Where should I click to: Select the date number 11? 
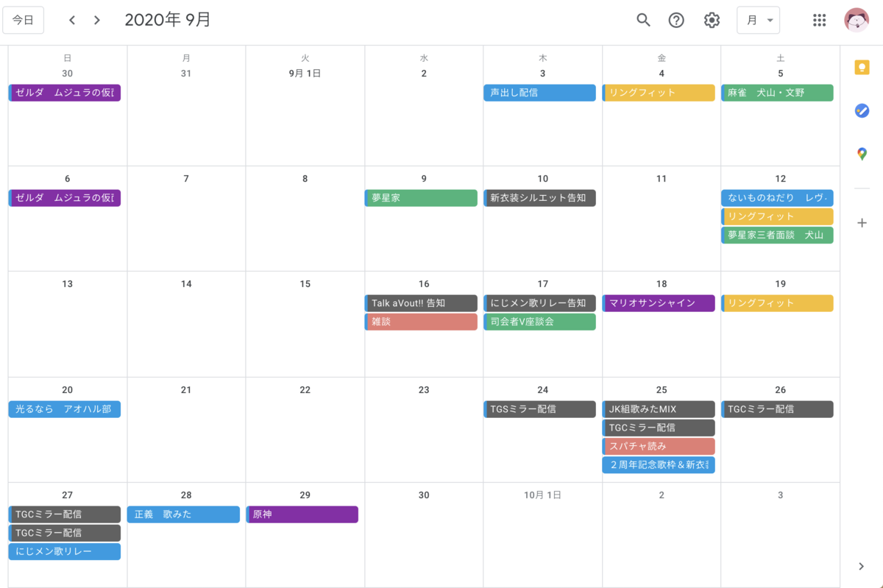[x=662, y=179]
